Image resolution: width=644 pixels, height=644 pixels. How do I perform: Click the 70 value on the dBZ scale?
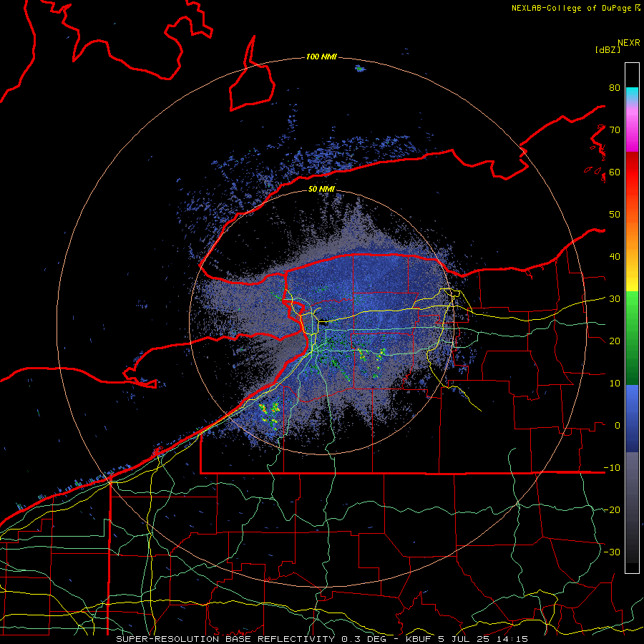pos(615,130)
